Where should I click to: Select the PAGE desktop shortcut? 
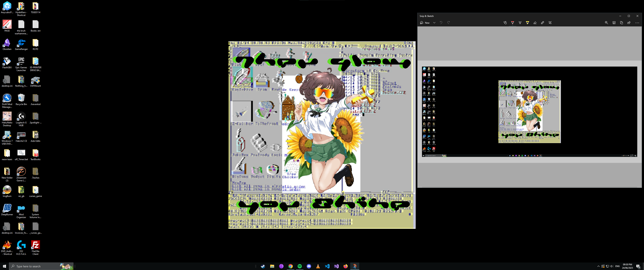[7, 26]
